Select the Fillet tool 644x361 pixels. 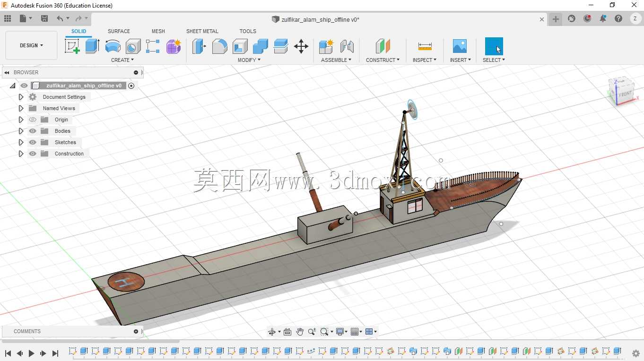[x=219, y=46]
